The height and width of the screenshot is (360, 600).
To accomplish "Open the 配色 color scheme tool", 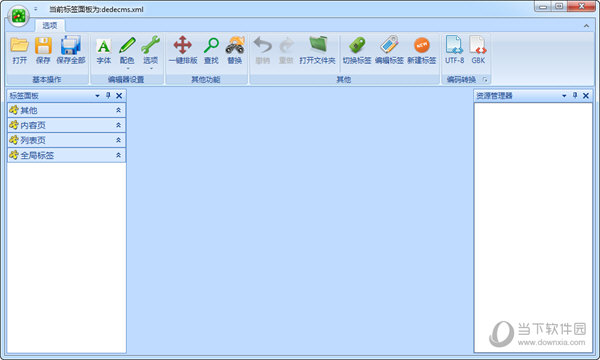I will 127,50.
